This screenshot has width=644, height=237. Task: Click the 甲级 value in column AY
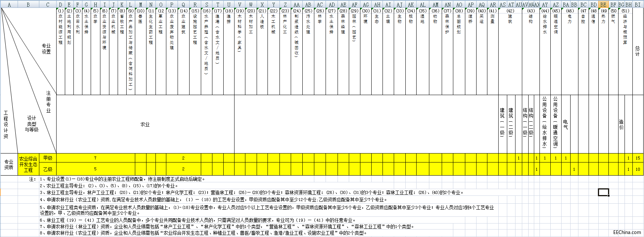click(545, 158)
